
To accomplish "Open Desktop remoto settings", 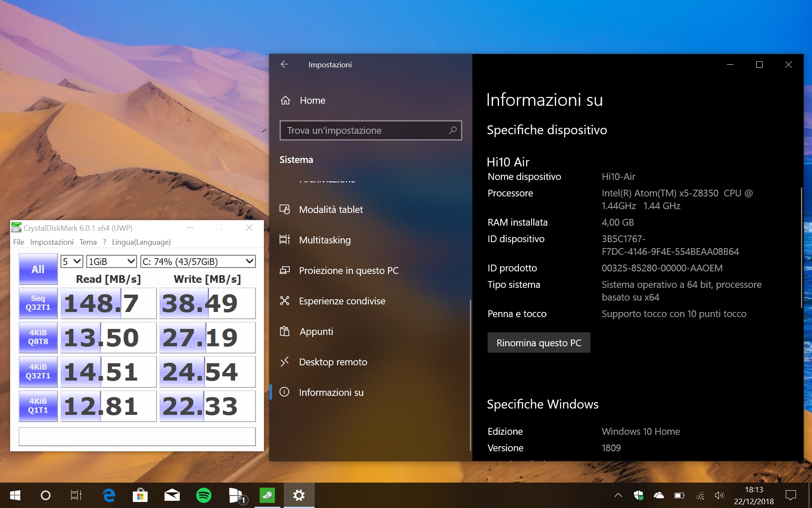I will tap(333, 362).
